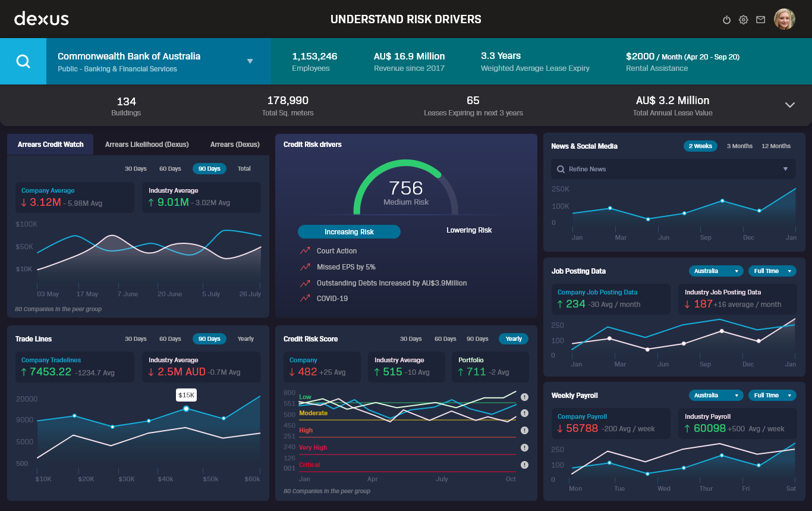Viewport: 812px width, 511px height.
Task: Select Yearly in Credit Risk Score
Action: [x=514, y=338]
